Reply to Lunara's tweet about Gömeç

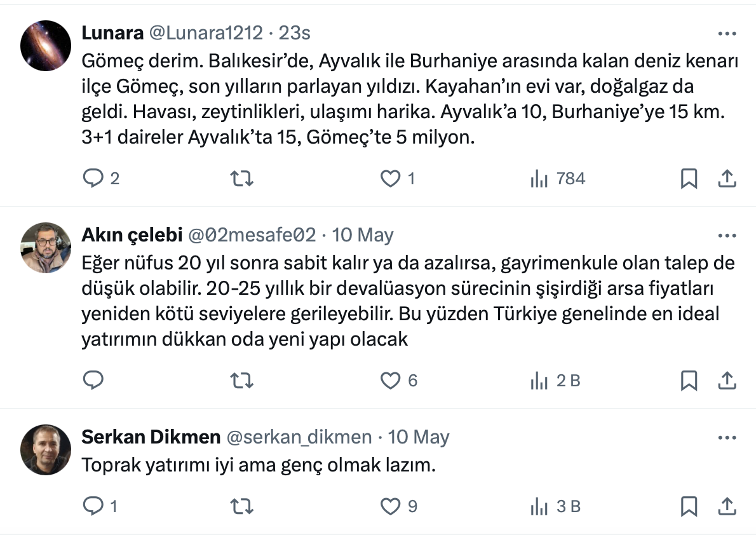[93, 179]
